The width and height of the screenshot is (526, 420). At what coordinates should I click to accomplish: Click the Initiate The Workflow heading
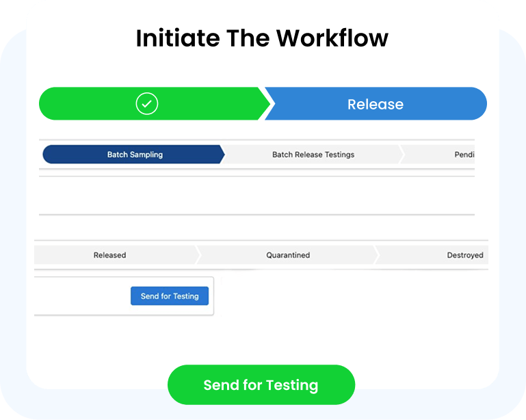(262, 38)
